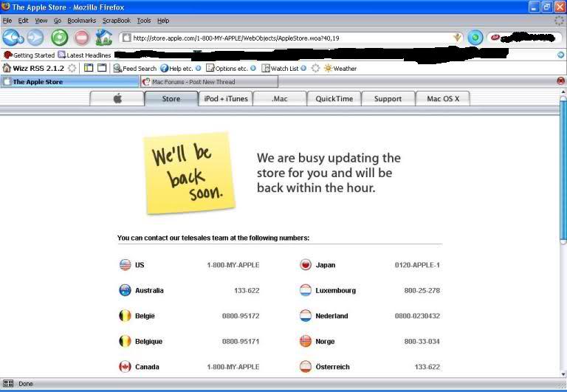Image resolution: width=567 pixels, height=392 pixels.
Task: Select the QuickTime navigation tab
Action: point(334,98)
